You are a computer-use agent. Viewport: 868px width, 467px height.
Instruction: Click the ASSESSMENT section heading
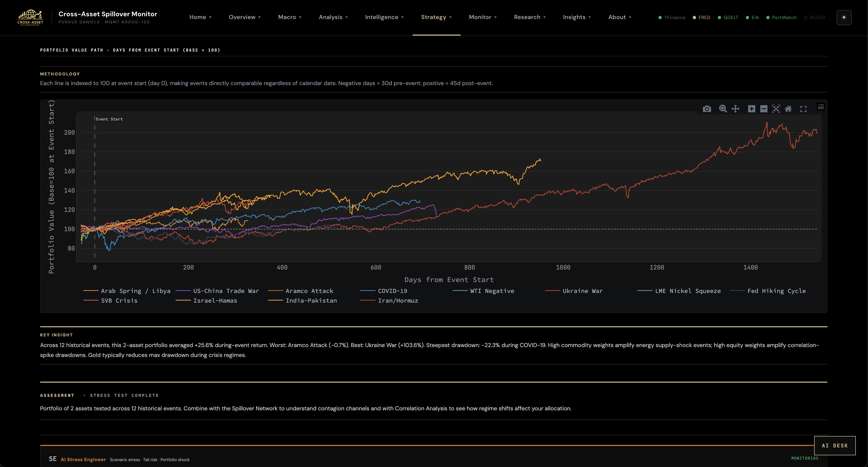tap(57, 395)
